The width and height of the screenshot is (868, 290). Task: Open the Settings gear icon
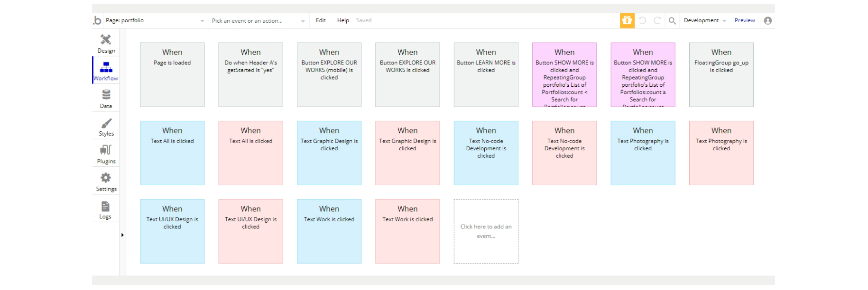106,178
